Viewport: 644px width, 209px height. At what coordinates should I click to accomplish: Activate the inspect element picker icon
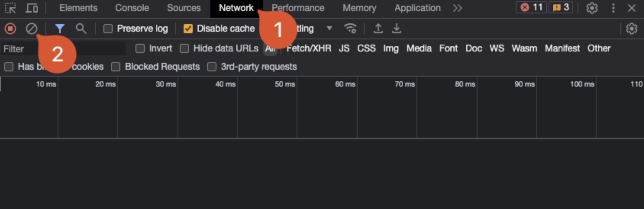(x=11, y=8)
